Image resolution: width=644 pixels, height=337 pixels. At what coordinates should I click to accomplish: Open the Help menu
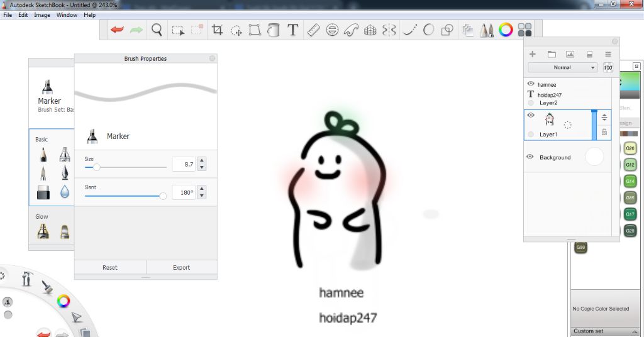pyautogui.click(x=89, y=15)
